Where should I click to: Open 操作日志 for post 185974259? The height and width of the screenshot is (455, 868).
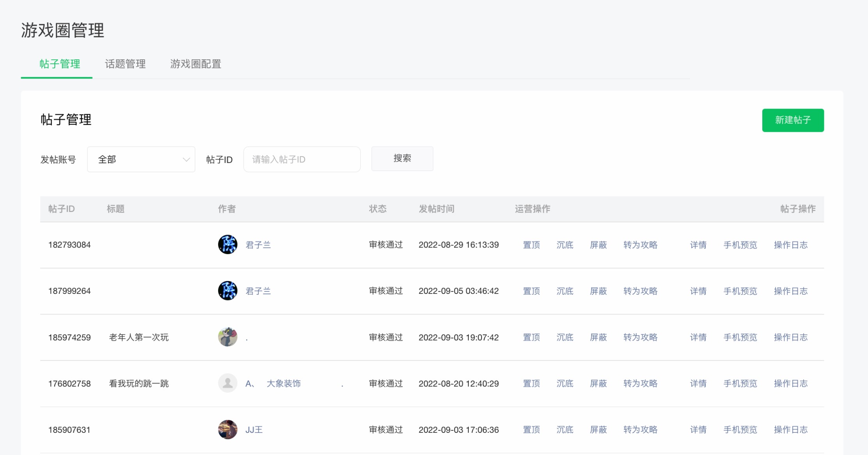click(790, 337)
